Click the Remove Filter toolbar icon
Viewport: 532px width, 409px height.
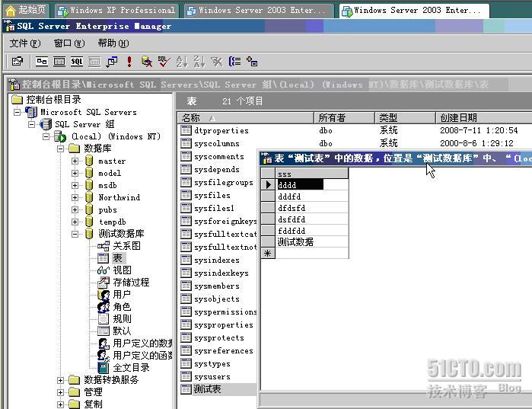[x=216, y=62]
